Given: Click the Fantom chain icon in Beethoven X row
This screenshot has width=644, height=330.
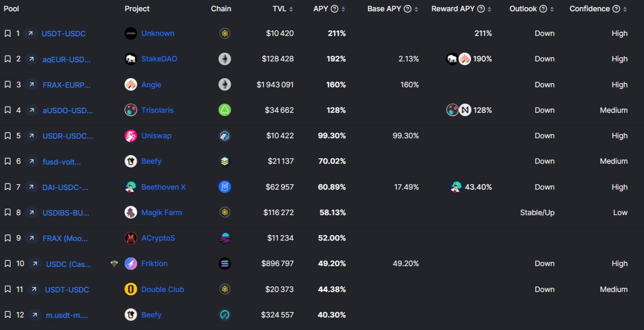Looking at the screenshot, I should 225,187.
